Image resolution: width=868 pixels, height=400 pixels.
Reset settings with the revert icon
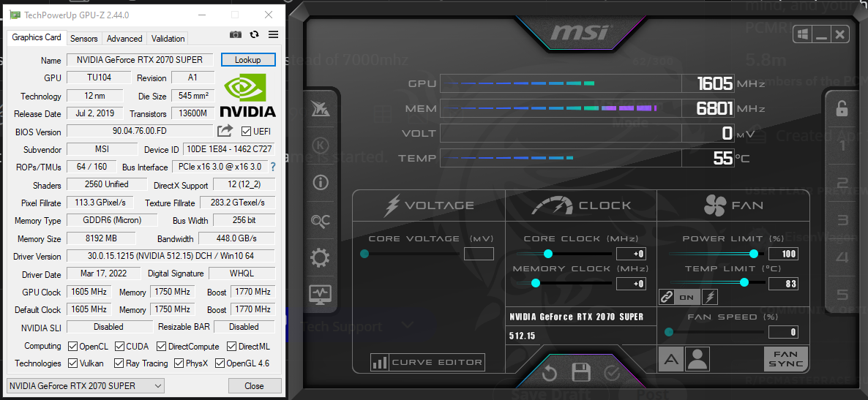tap(549, 374)
